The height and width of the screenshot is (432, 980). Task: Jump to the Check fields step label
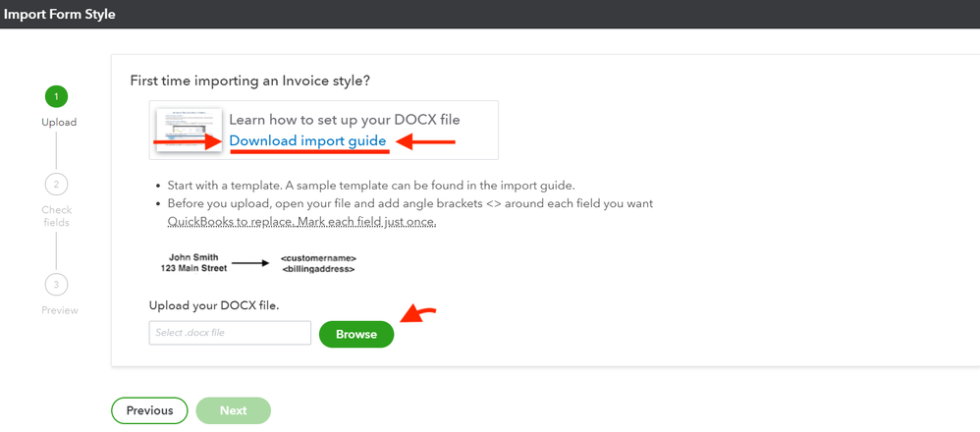tap(57, 216)
